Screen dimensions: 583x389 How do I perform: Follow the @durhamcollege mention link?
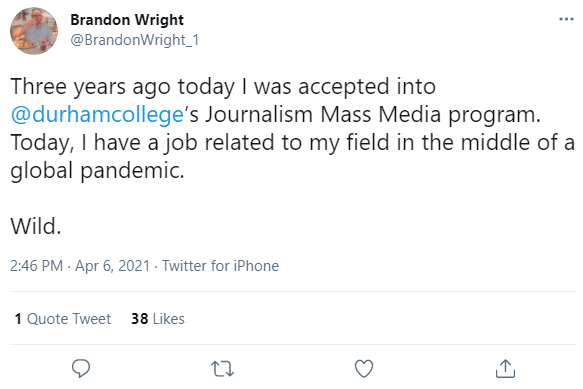click(x=97, y=115)
